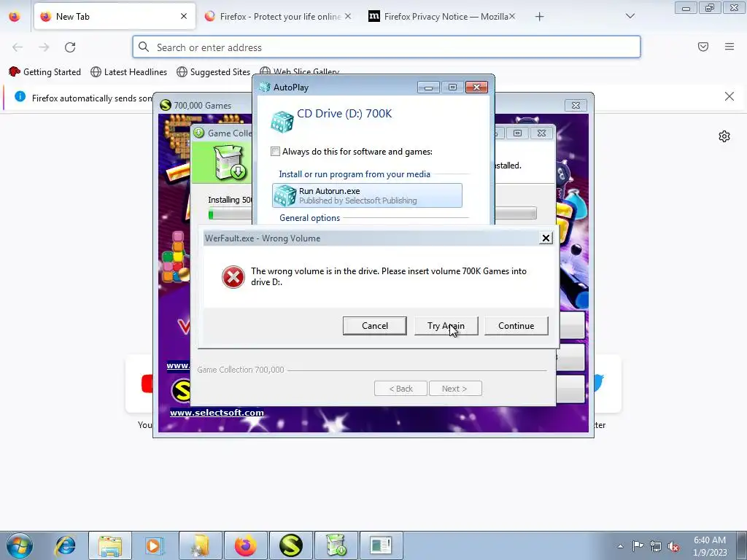Open Firefox application hamburger menu

[x=729, y=47]
